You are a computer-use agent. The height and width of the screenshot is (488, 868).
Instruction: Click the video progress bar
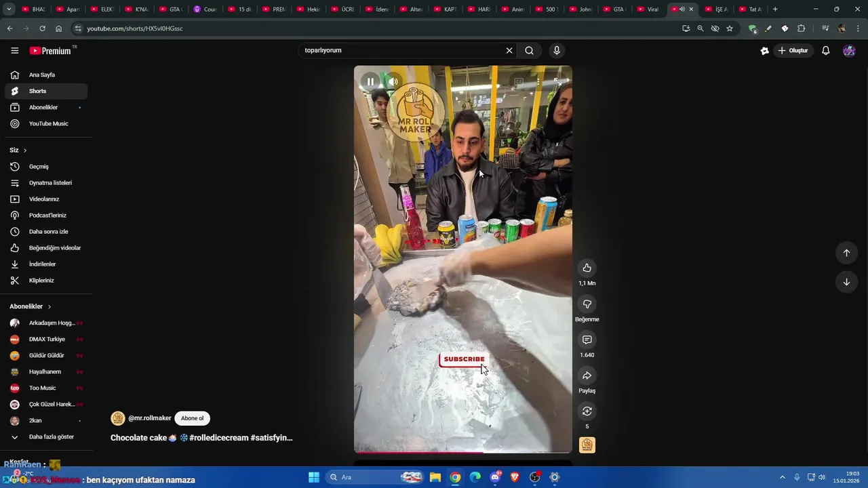pyautogui.click(x=463, y=452)
